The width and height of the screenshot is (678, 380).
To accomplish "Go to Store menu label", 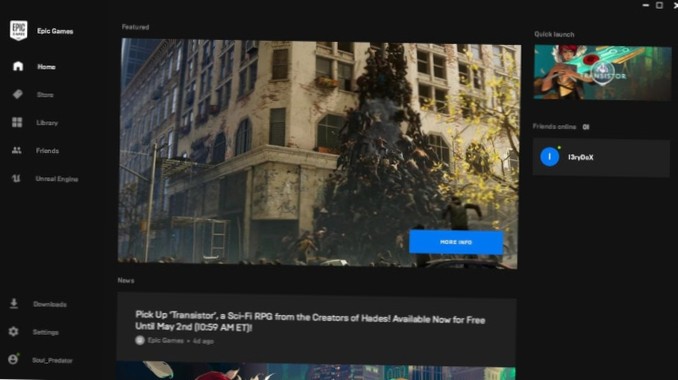I will click(x=45, y=95).
